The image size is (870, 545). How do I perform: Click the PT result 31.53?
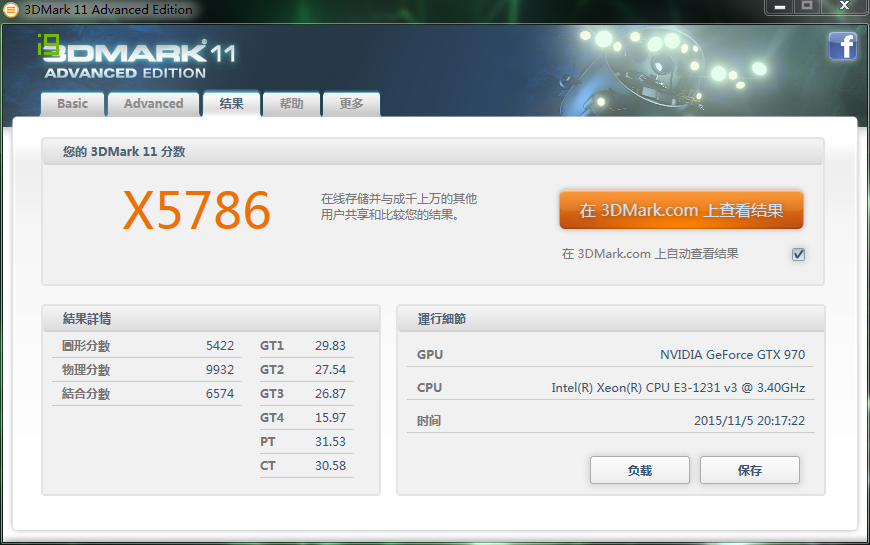[330, 442]
